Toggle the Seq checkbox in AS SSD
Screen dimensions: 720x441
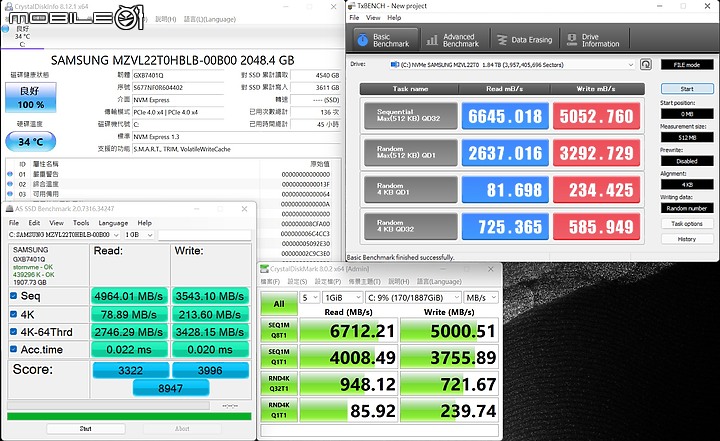(14, 296)
